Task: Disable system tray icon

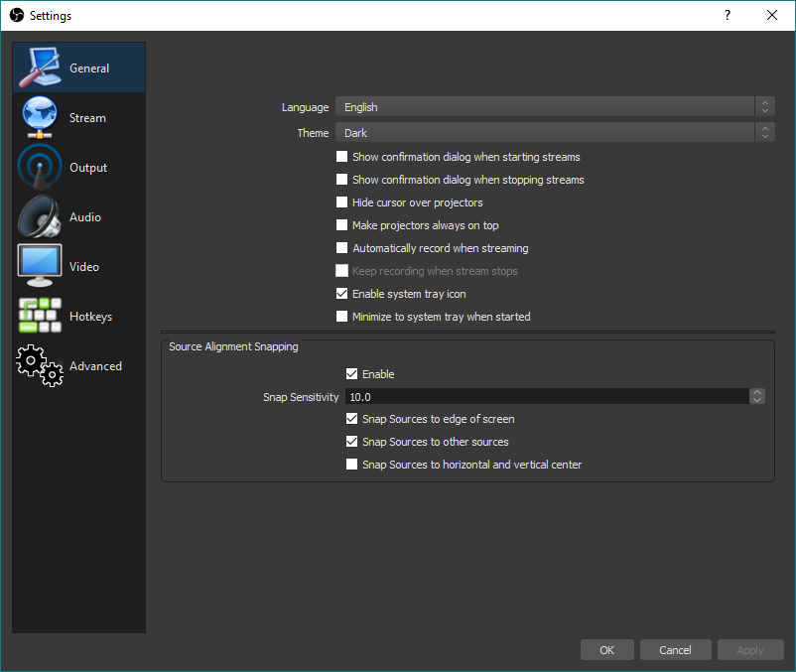Action: (x=342, y=293)
